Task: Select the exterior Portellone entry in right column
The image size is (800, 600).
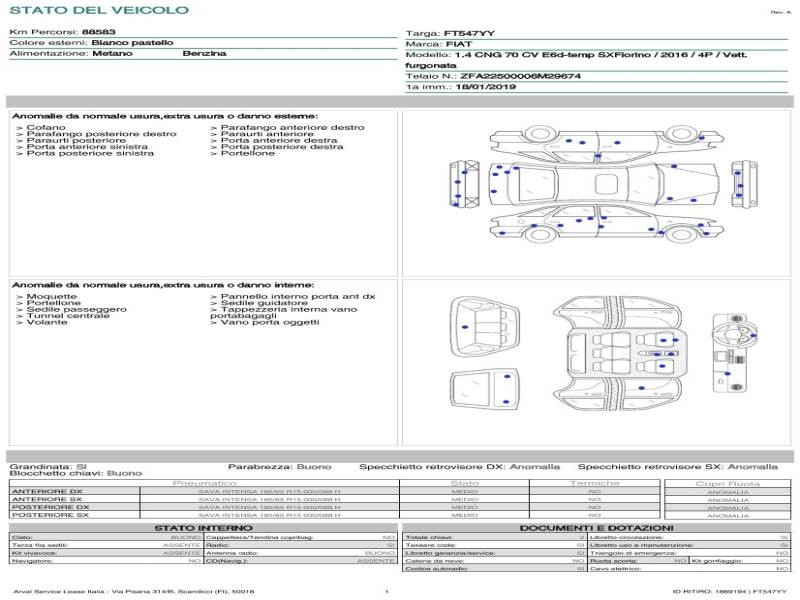Action: tap(242, 153)
